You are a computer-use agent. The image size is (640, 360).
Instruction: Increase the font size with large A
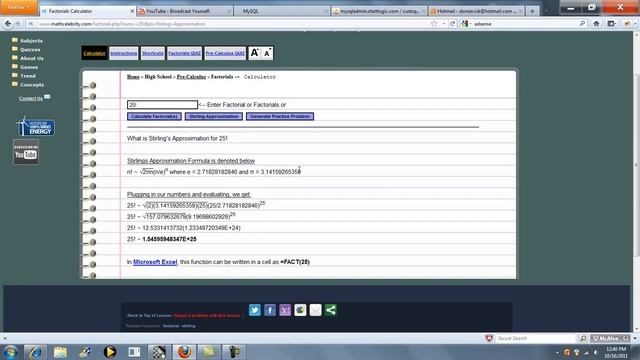pyautogui.click(x=254, y=53)
